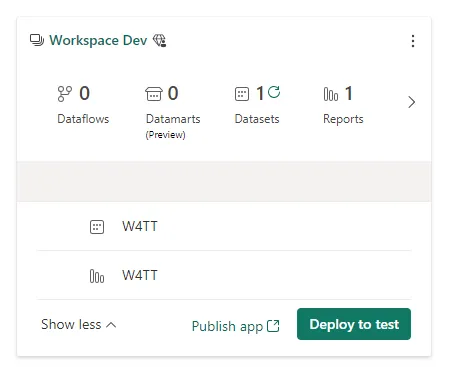The image size is (461, 367).
Task: Click the Dataflows count 0
Action: tap(84, 93)
